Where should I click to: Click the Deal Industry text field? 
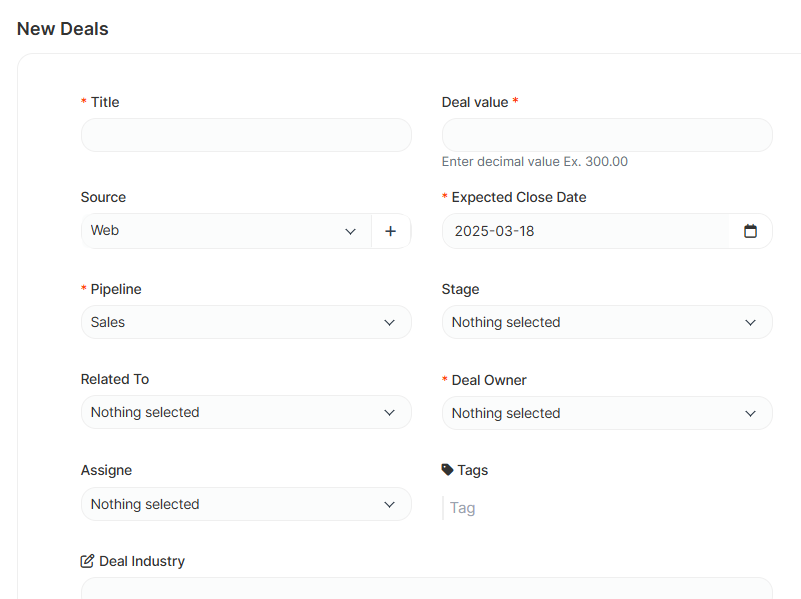(426, 588)
